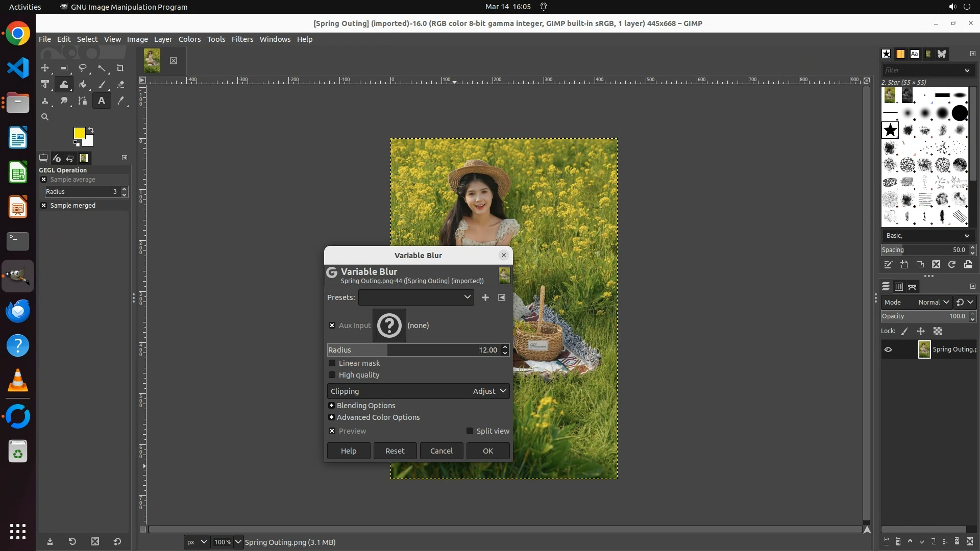This screenshot has width=980, height=551.
Task: Select the Free Select lasso tool
Action: (x=82, y=68)
